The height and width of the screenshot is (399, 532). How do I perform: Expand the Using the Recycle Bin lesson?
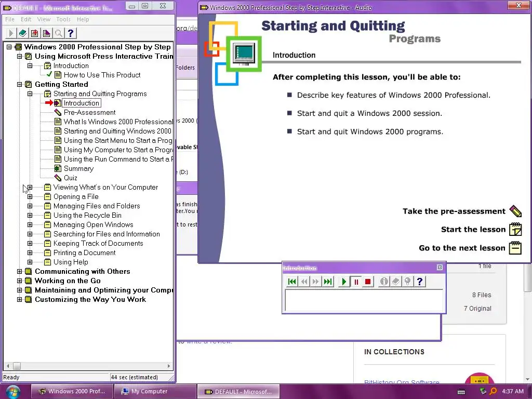(x=30, y=216)
